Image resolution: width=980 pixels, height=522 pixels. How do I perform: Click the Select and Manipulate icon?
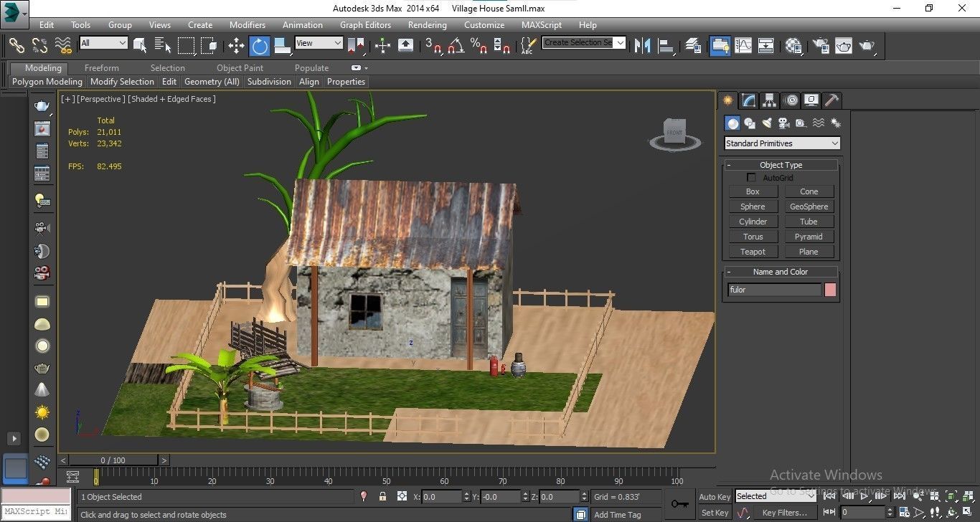382,46
